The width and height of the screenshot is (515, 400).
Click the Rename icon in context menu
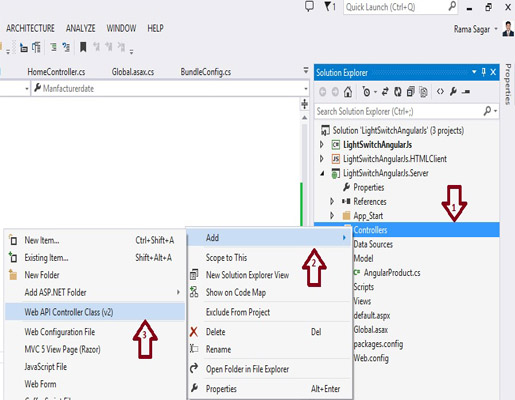(x=194, y=349)
